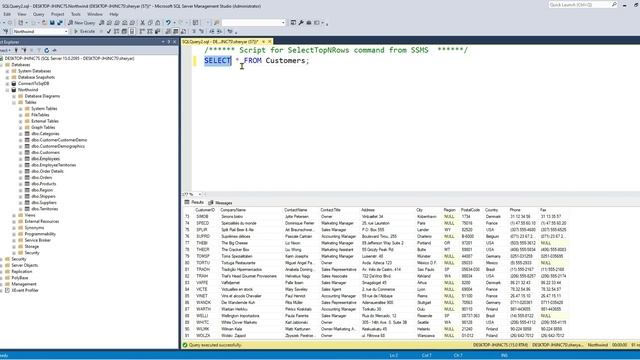Toggle IntelliSense enabled button
The height and width of the screenshot is (360, 640).
pyautogui.click(x=132, y=31)
